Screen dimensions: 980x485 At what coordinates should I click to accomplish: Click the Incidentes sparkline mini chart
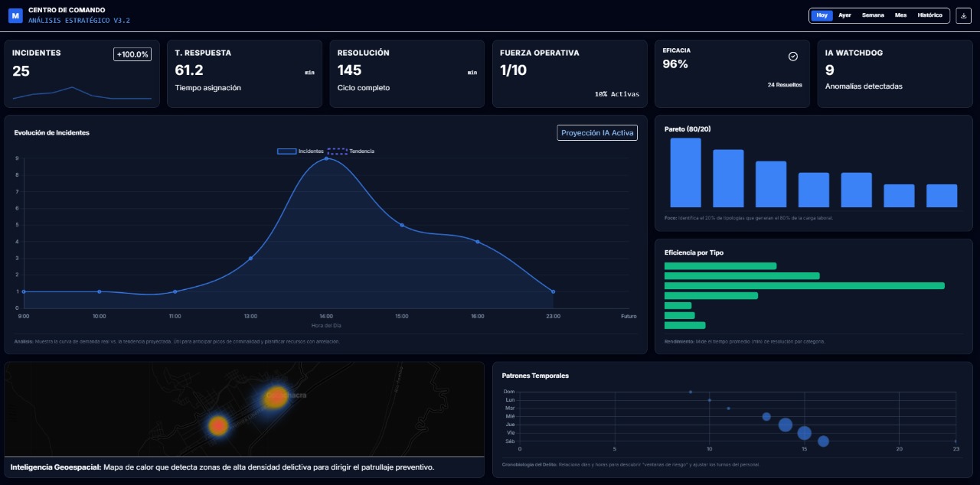coord(82,93)
